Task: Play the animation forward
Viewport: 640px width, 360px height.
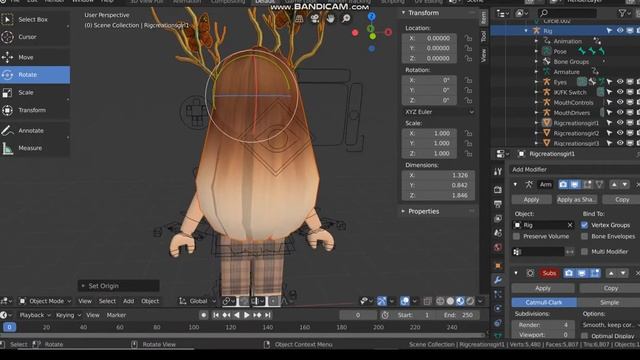Action: (x=247, y=315)
